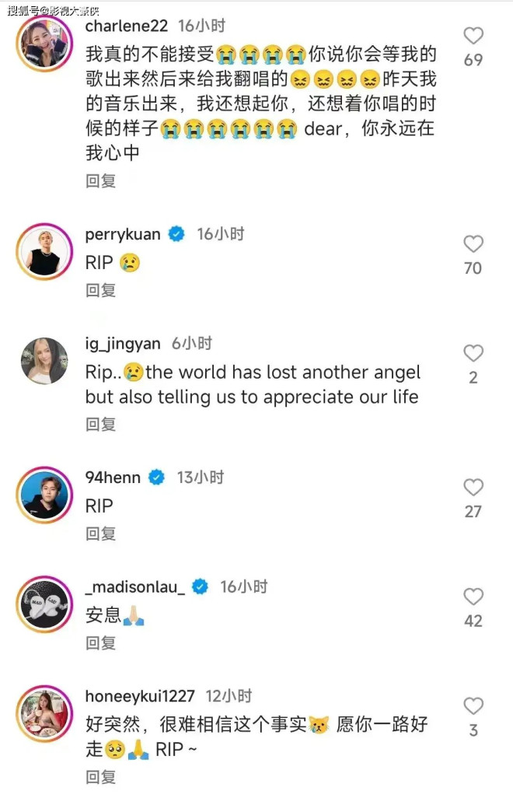
Task: View honeeykui1227's profile picture
Action: click(x=44, y=714)
